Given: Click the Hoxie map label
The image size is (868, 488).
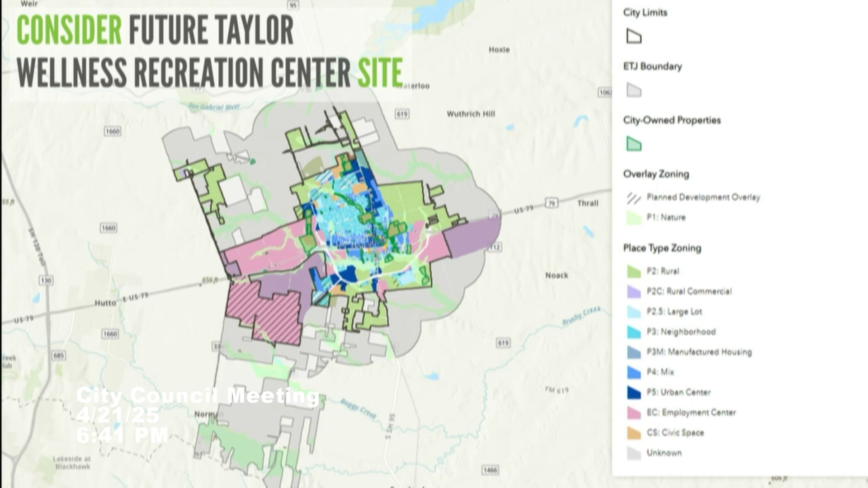Looking at the screenshot, I should click(x=500, y=50).
